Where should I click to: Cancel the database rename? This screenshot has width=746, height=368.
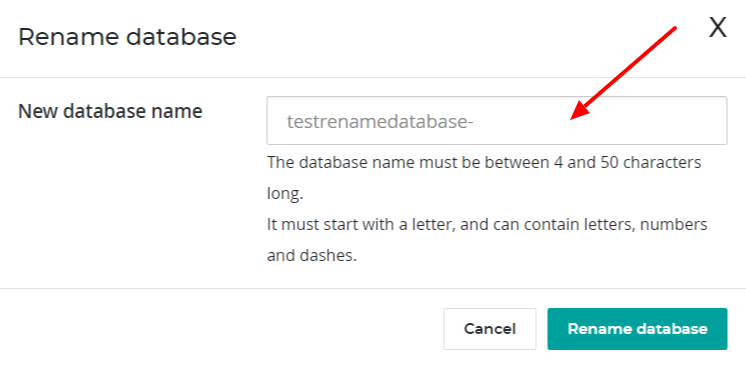[490, 329]
